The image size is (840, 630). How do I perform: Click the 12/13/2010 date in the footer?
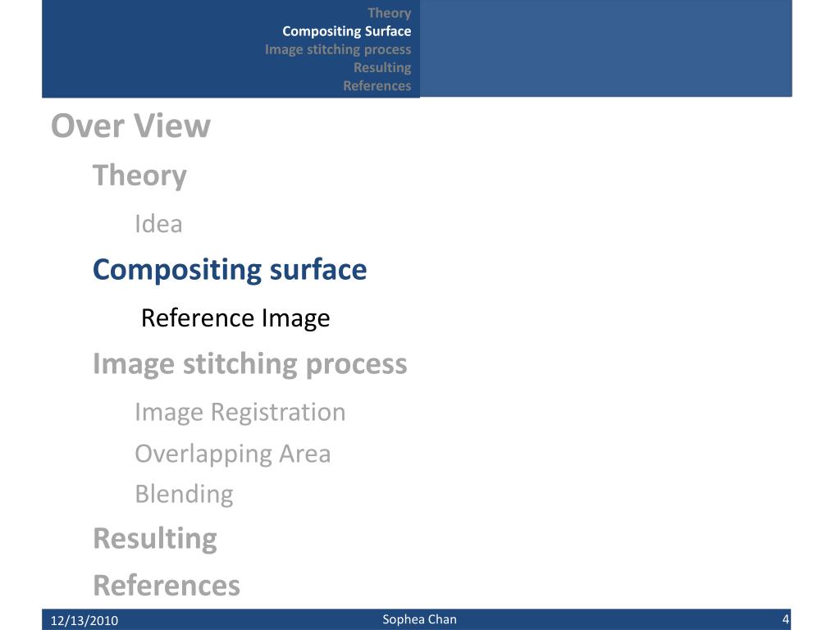(x=84, y=620)
